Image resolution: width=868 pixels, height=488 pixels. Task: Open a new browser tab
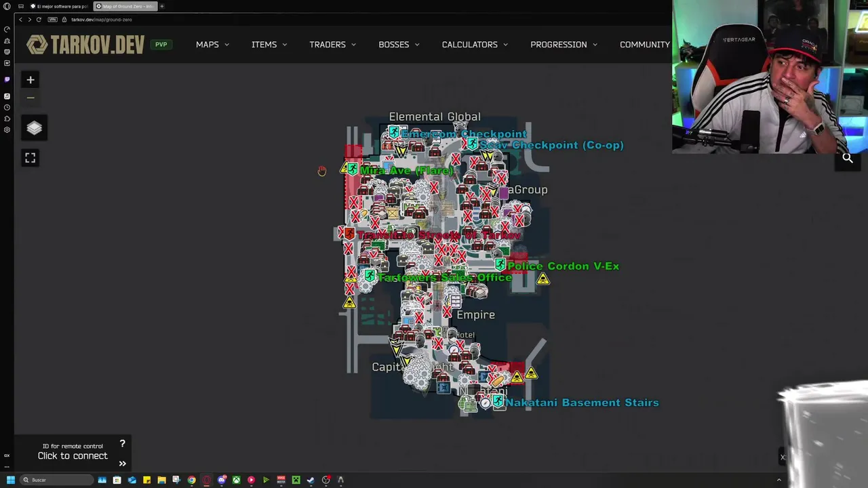pos(162,6)
